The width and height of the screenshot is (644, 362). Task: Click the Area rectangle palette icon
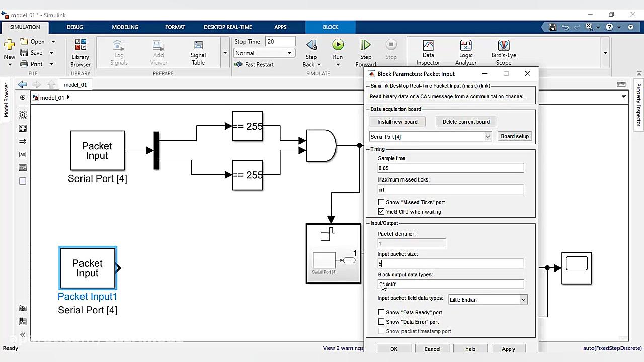(x=23, y=181)
